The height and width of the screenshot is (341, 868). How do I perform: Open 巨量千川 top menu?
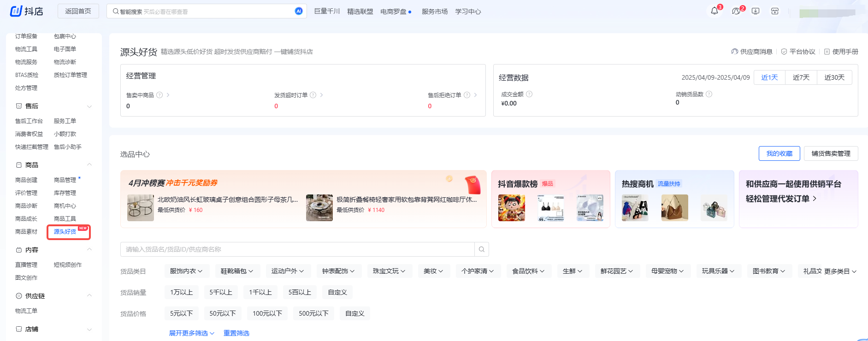[327, 12]
